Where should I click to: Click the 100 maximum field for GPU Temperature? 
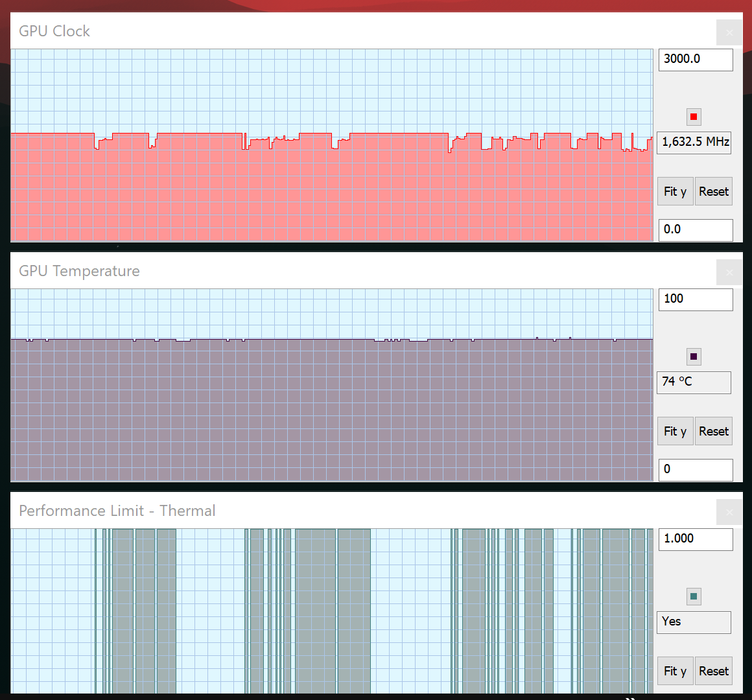pos(695,299)
